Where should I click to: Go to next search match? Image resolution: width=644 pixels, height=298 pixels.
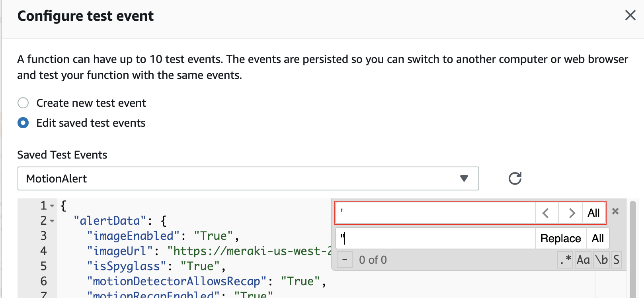571,213
